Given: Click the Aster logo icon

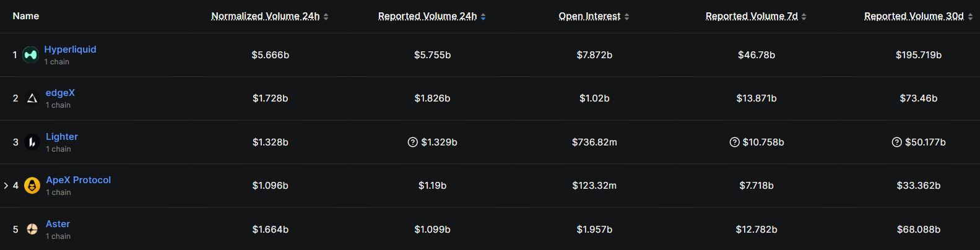Looking at the screenshot, I should 32,230.
